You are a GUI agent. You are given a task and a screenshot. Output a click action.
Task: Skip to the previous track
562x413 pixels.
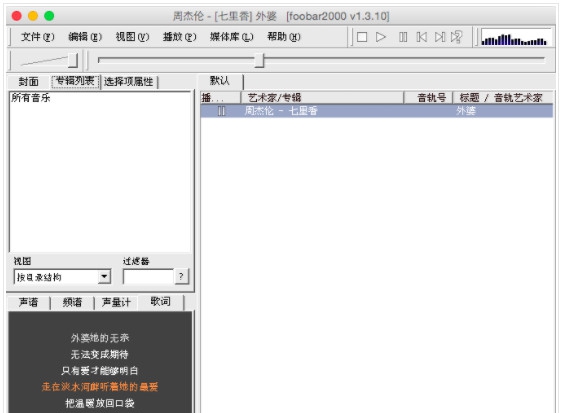click(422, 37)
